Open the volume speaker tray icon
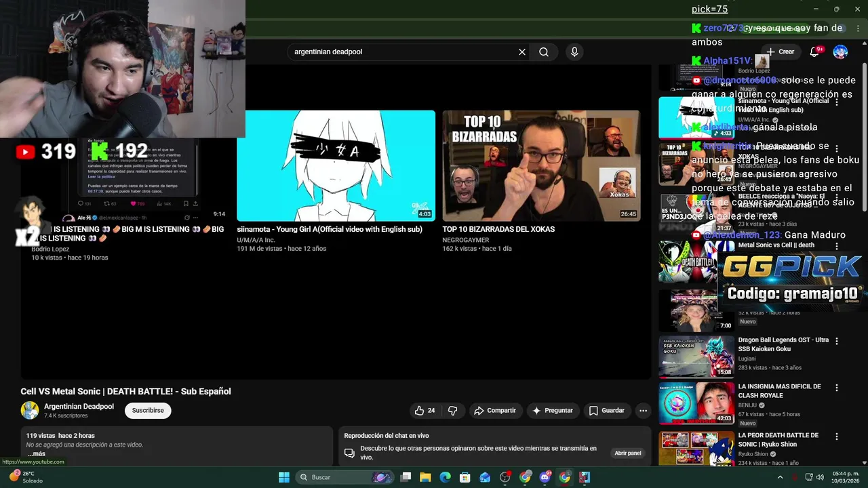Screen dimensions: 868x488 coord(820,477)
